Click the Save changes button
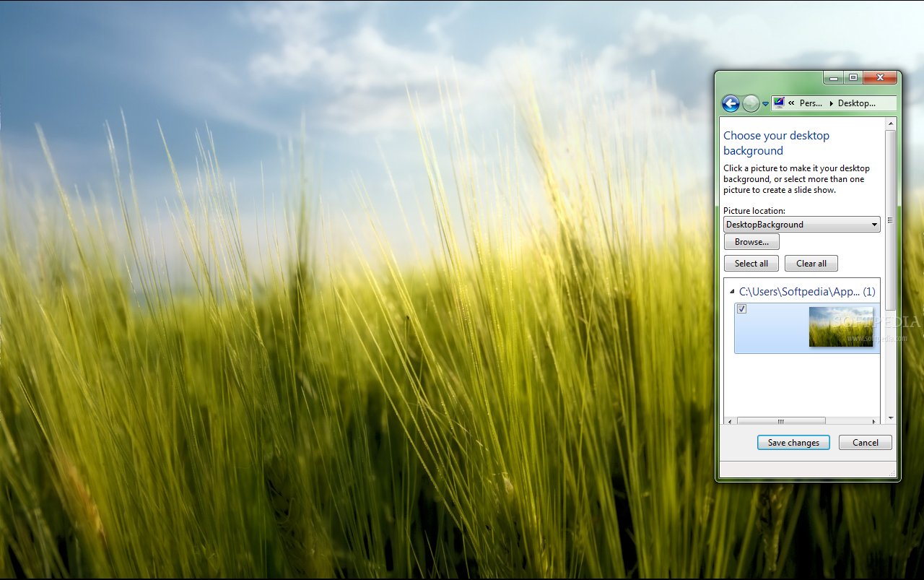 coord(793,443)
